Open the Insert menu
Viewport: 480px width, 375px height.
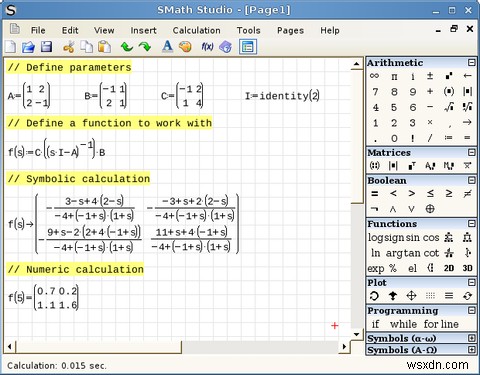tap(143, 30)
